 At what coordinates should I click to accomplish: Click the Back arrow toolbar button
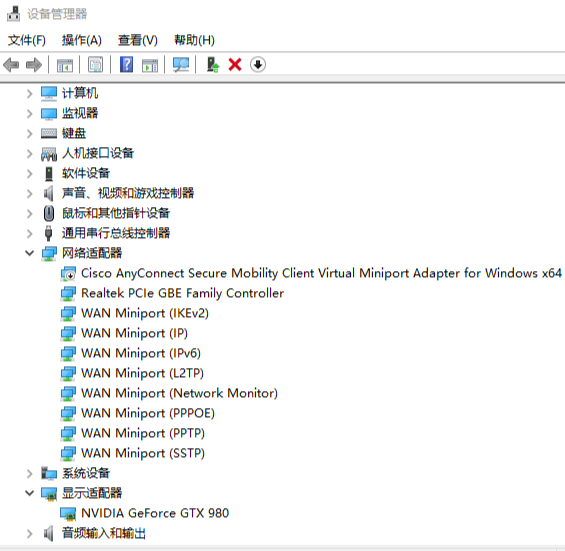(x=11, y=65)
